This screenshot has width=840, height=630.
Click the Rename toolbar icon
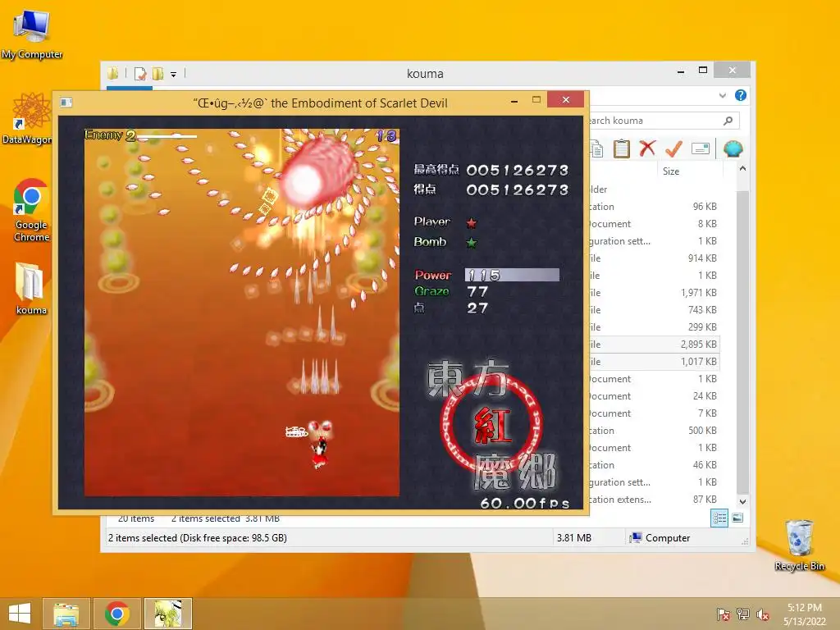701,148
